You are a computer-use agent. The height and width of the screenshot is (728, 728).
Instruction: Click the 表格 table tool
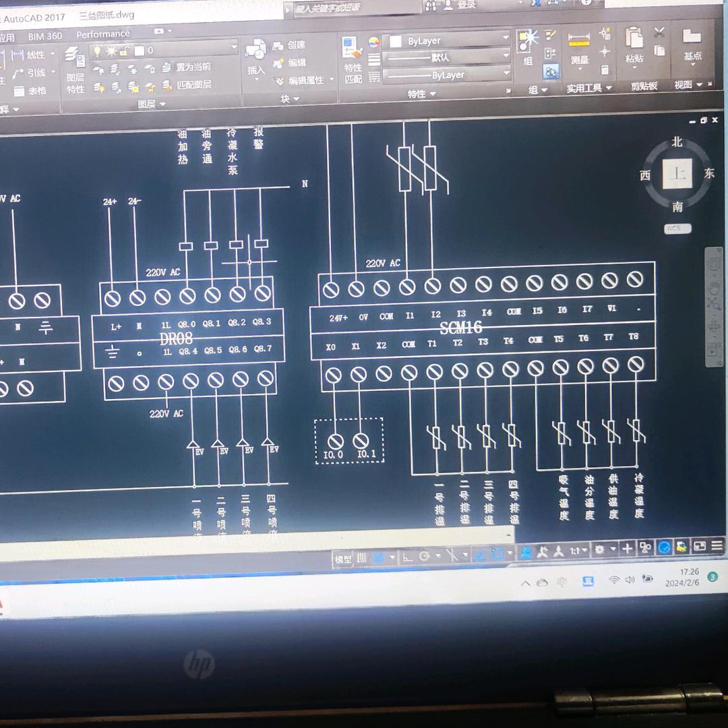pyautogui.click(x=31, y=91)
